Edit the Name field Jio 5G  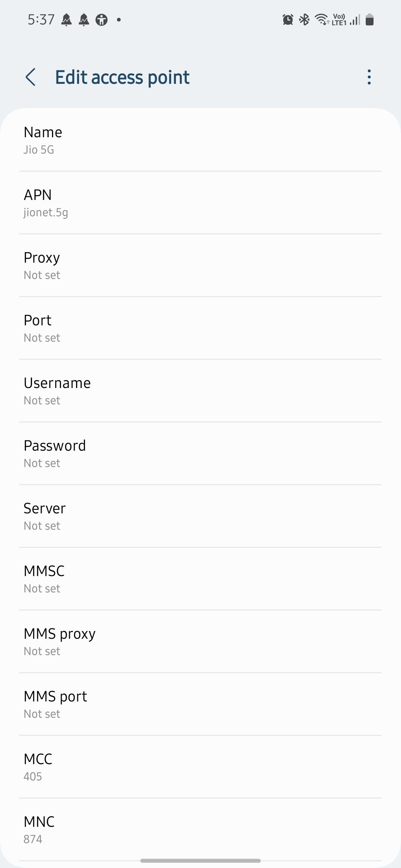tap(200, 140)
